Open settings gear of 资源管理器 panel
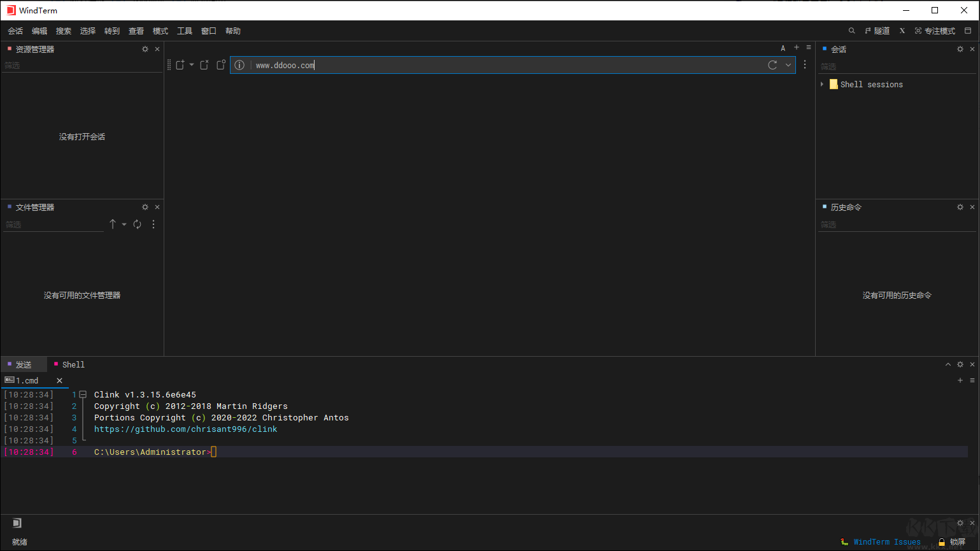This screenshot has height=551, width=980. 145,49
